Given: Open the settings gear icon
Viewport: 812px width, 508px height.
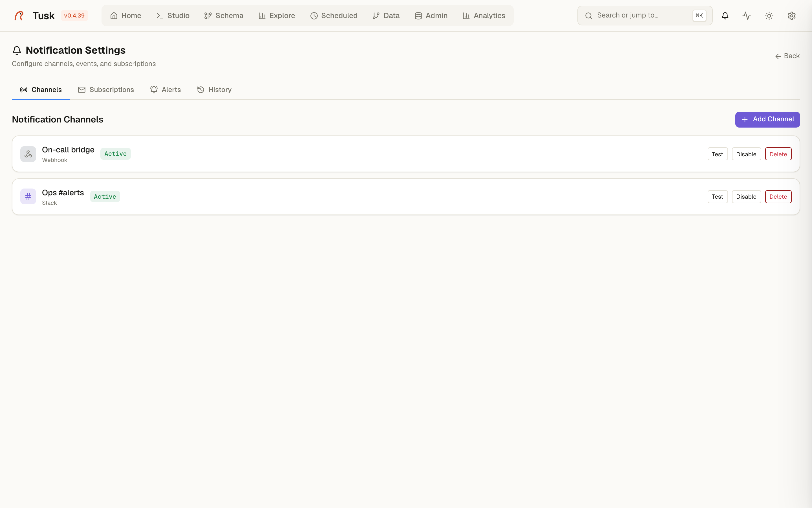Looking at the screenshot, I should coord(791,16).
